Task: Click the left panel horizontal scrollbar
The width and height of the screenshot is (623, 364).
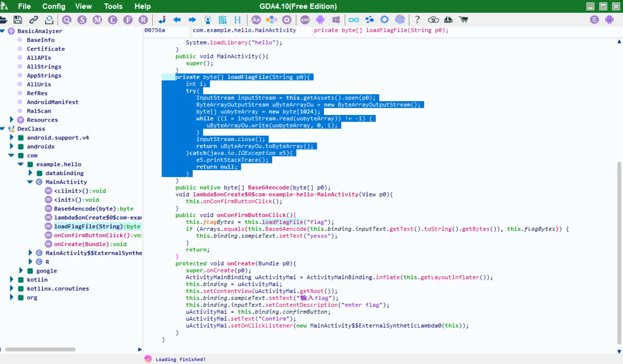Action: coord(40,349)
